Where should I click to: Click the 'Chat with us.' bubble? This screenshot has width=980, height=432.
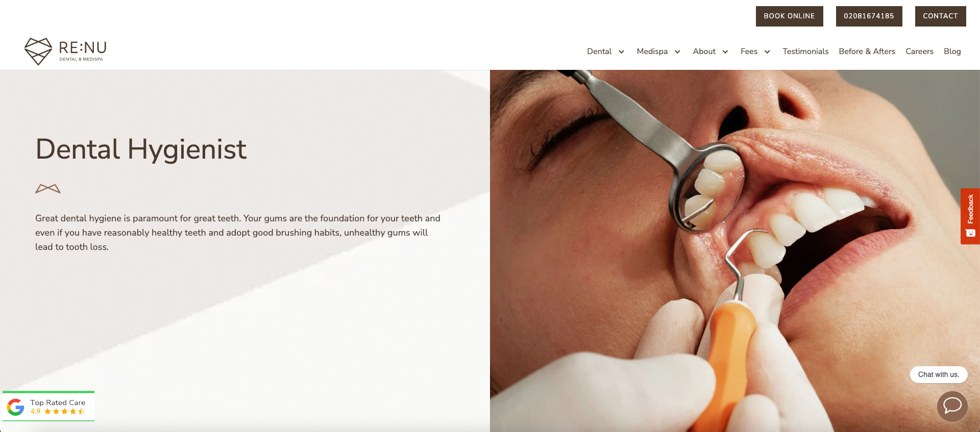pos(939,374)
